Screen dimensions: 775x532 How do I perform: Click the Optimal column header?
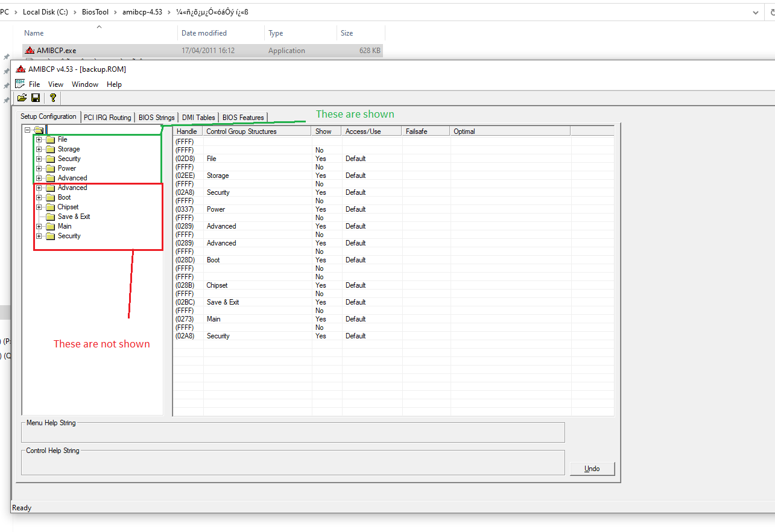[510, 131]
